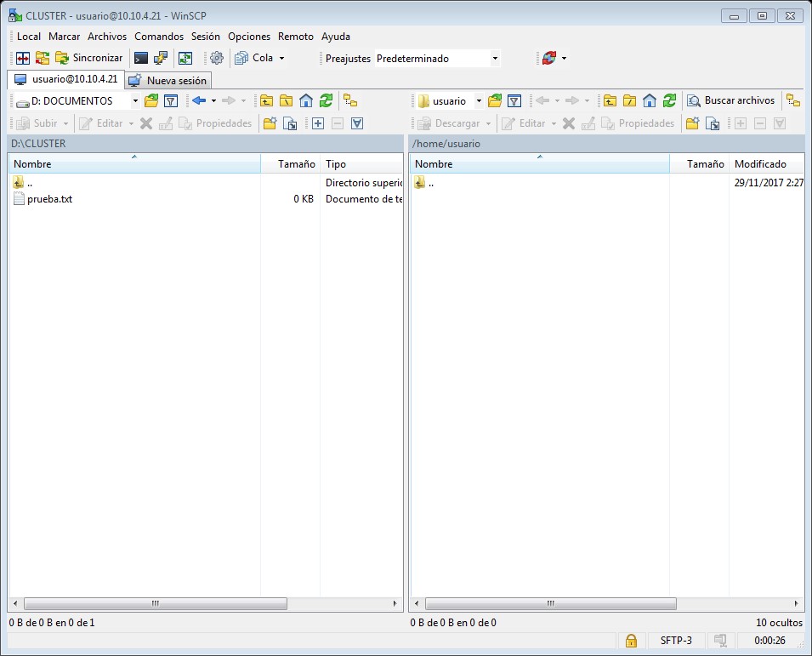Open the Sesión menu
The height and width of the screenshot is (656, 812).
tap(206, 37)
